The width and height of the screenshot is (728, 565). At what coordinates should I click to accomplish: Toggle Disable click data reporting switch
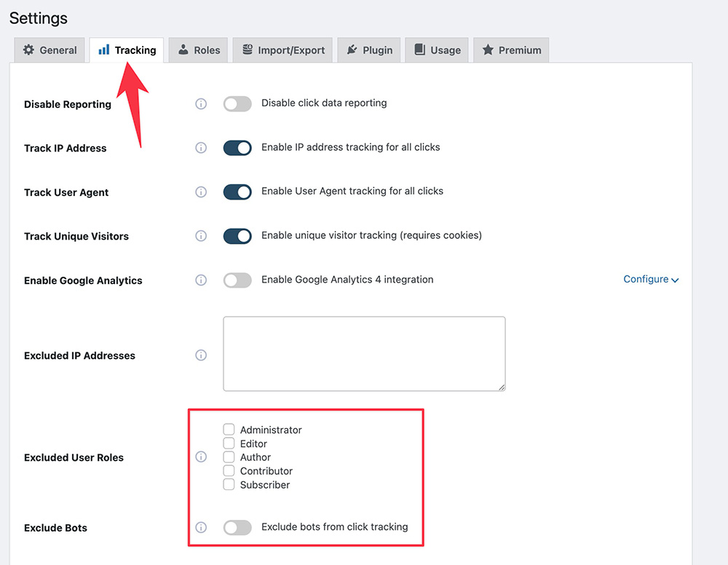click(237, 103)
